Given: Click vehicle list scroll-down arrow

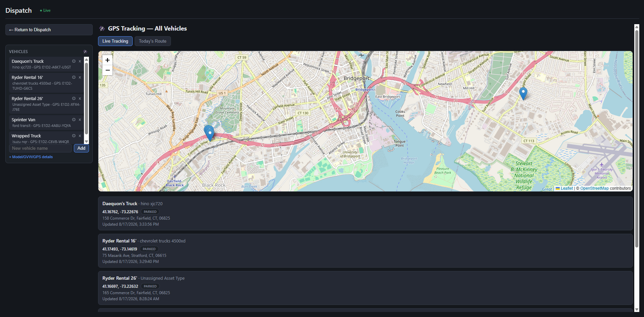Looking at the screenshot, I should pyautogui.click(x=86, y=142).
